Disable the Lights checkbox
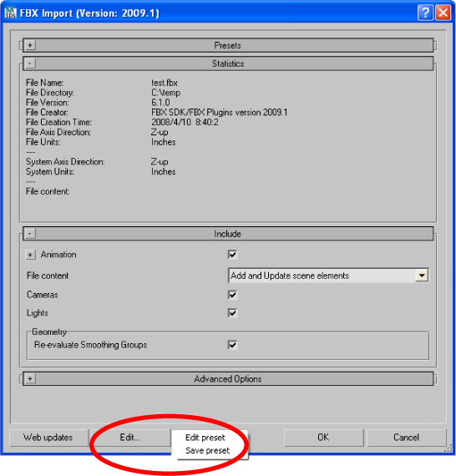 pyautogui.click(x=232, y=312)
